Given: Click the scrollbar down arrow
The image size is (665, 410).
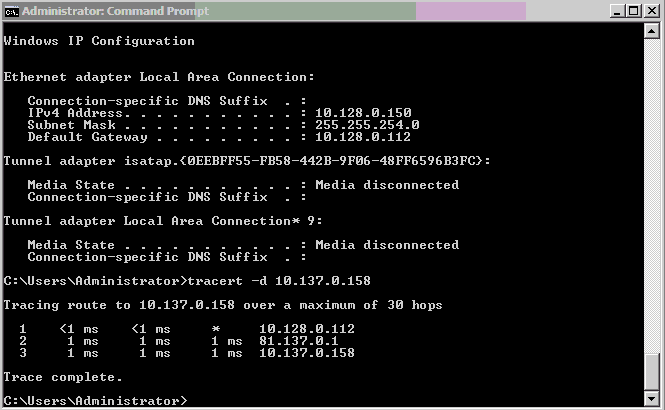Looking at the screenshot, I should tap(653, 399).
